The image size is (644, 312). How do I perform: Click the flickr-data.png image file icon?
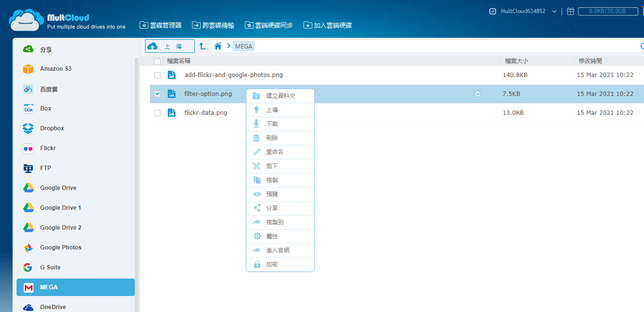pyautogui.click(x=171, y=113)
